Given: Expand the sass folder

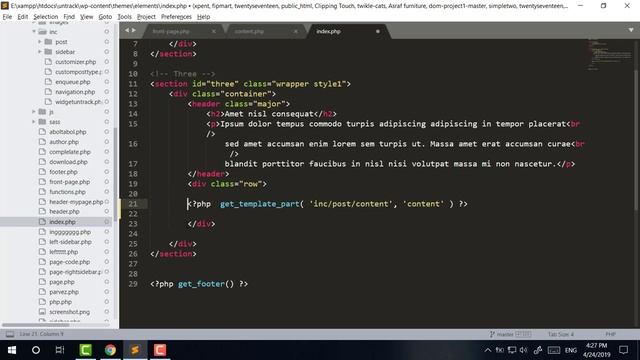Looking at the screenshot, I should click(34, 122).
